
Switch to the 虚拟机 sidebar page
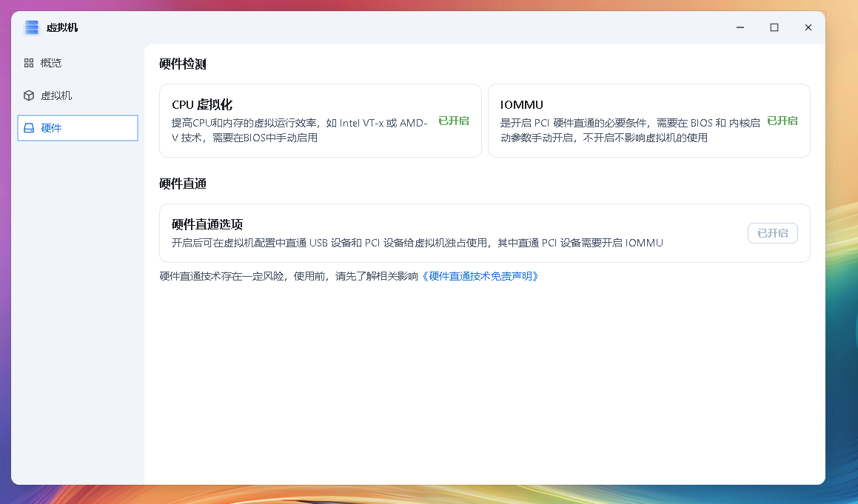56,95
